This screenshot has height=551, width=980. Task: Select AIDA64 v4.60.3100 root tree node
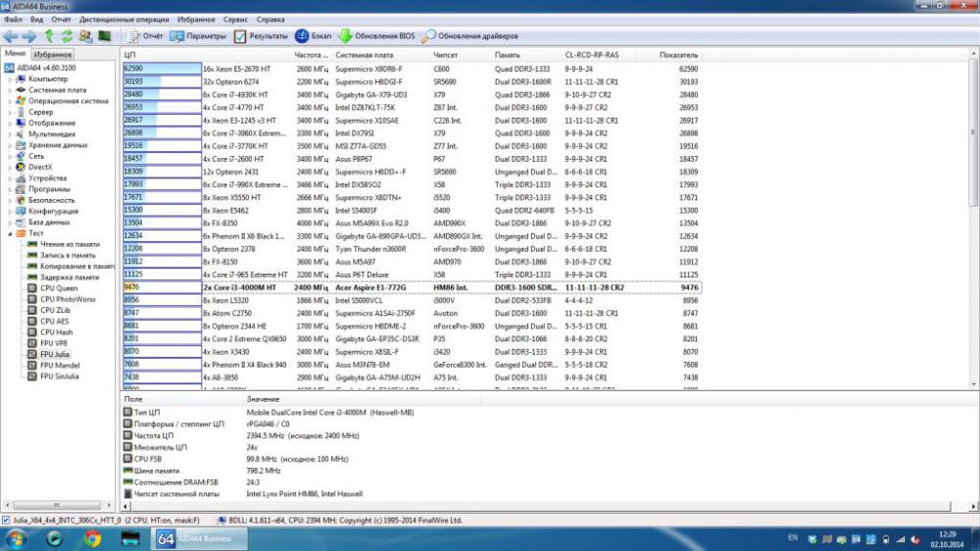[x=40, y=68]
